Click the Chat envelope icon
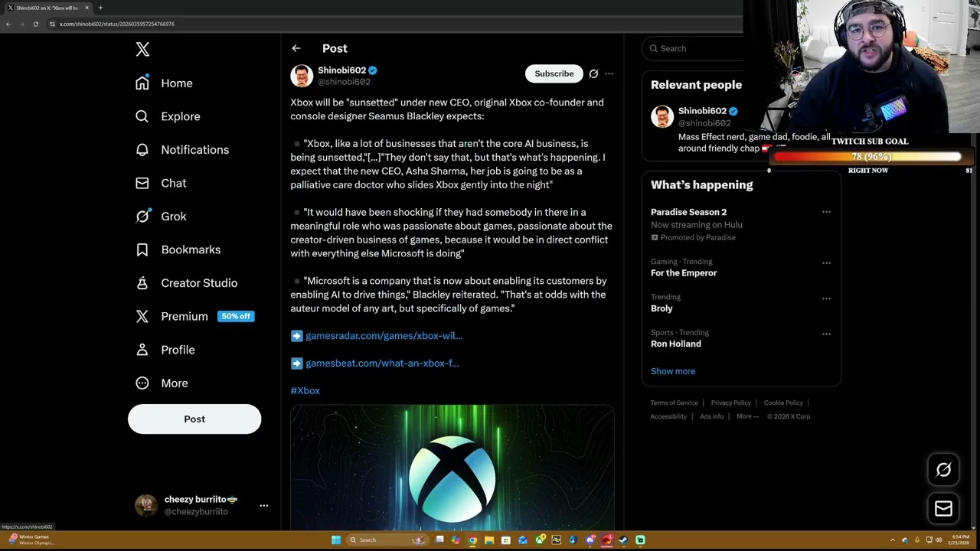Screen dimensions: 980x551 pos(142,183)
